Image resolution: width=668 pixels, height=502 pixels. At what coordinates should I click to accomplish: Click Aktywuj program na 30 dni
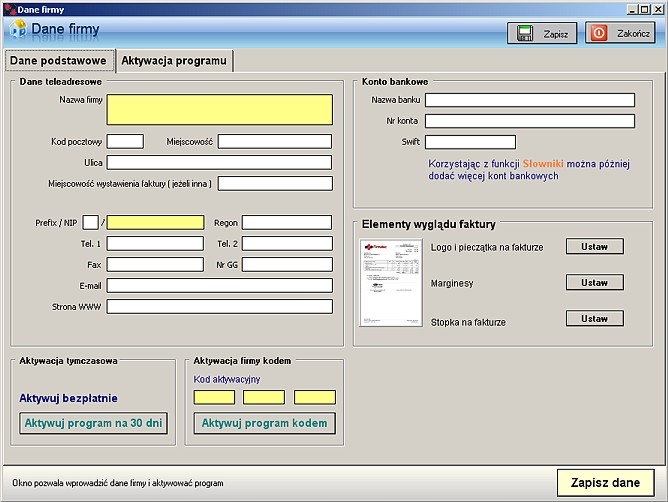pyautogui.click(x=93, y=423)
